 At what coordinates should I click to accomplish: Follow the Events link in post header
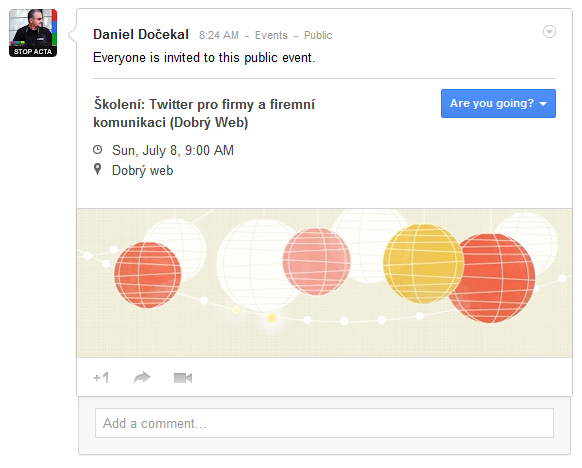271,35
